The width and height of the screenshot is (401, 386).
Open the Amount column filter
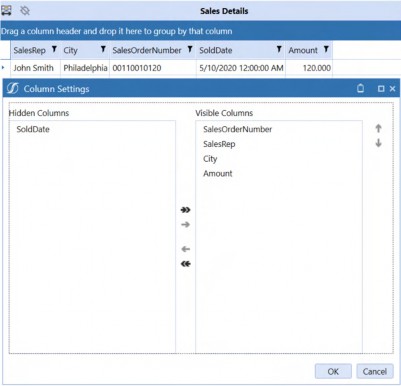(326, 49)
